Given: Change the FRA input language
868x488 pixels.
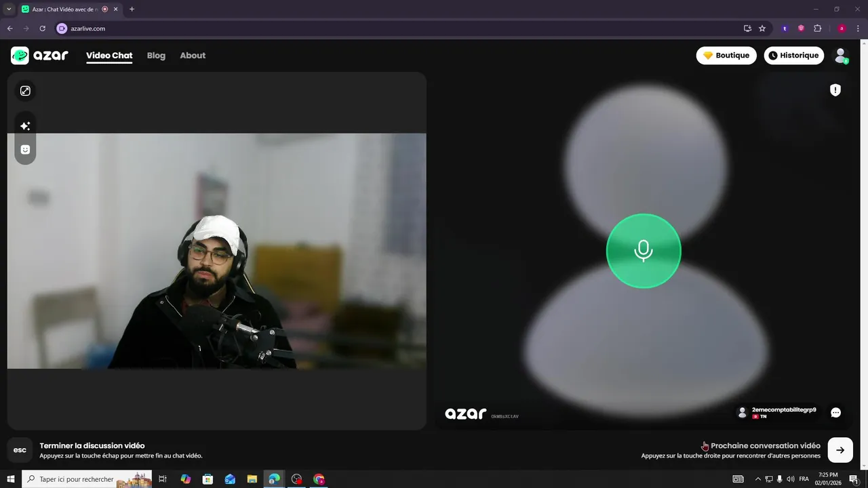Looking at the screenshot, I should pos(804,479).
